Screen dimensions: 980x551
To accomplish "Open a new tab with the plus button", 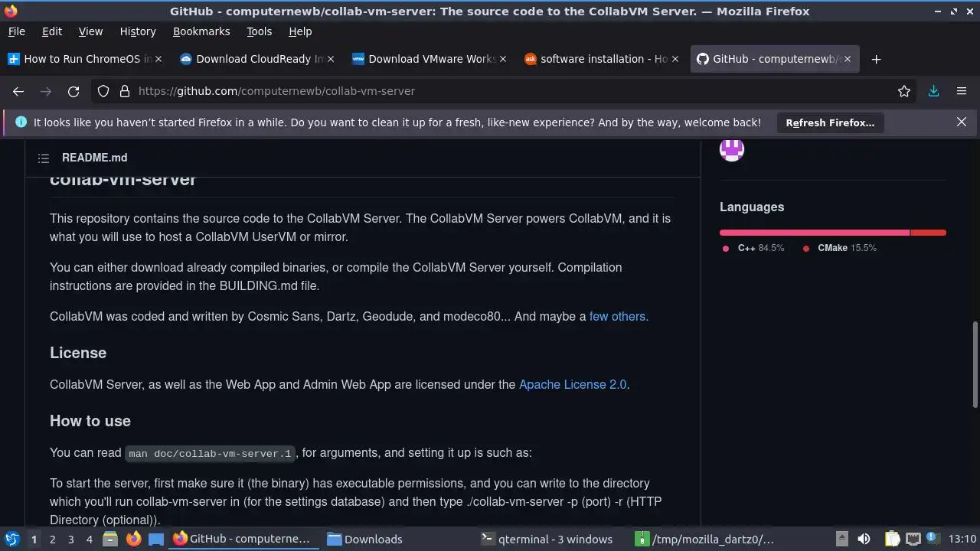I will pyautogui.click(x=877, y=59).
